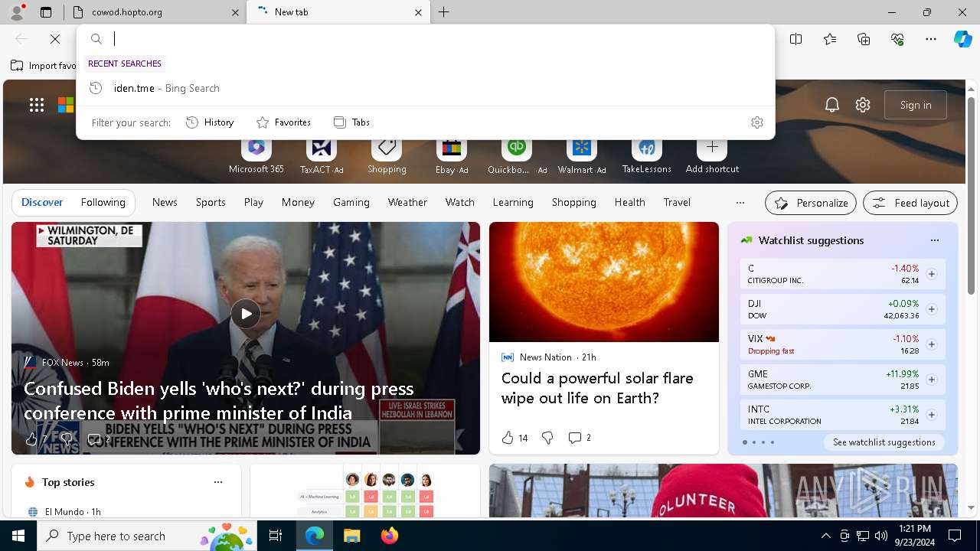Open page settings gear icon
Viewport: 980px width, 551px height.
click(x=863, y=106)
